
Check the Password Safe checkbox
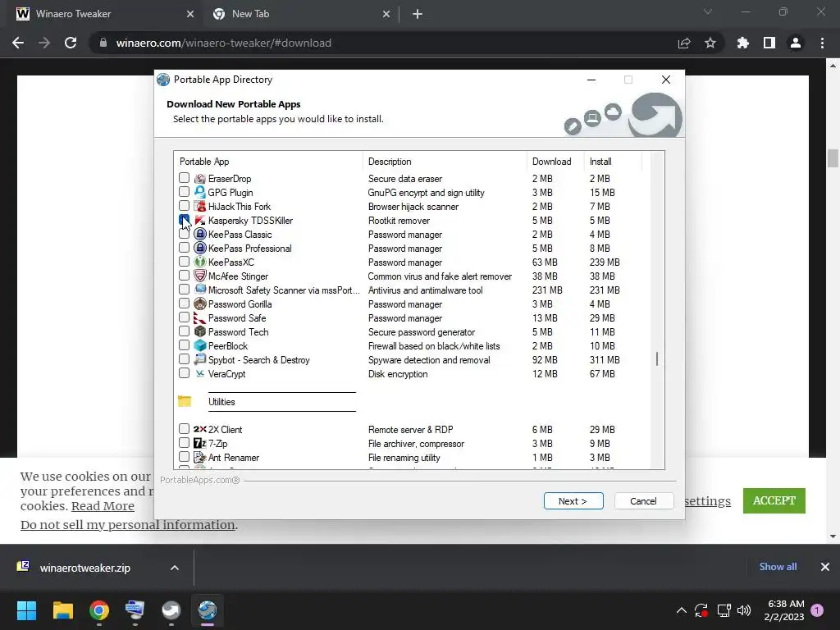(x=184, y=317)
